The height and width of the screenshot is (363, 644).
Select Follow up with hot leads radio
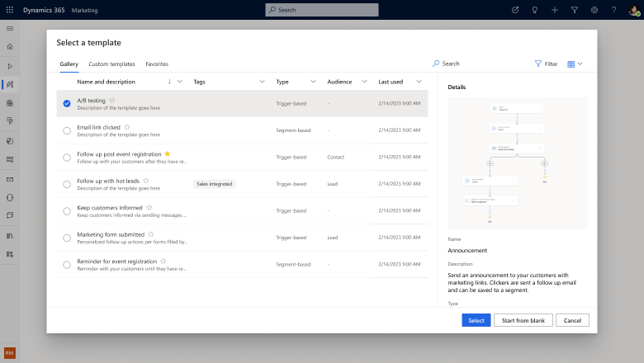tap(67, 184)
